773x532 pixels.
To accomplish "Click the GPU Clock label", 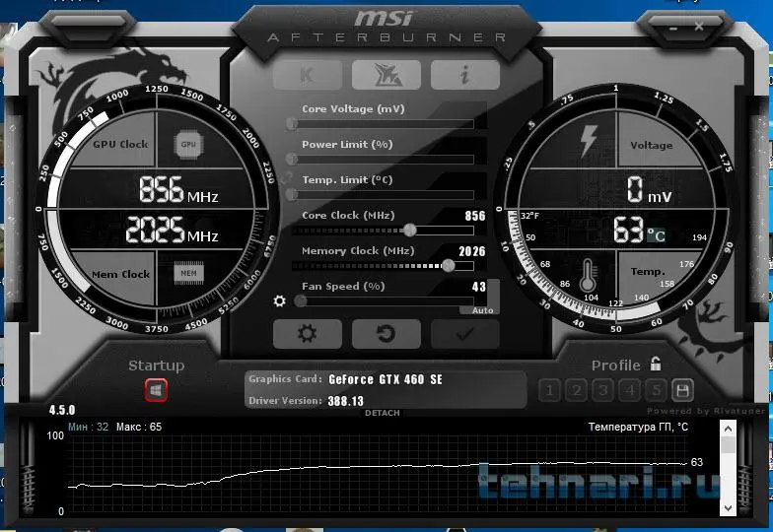I will 120,144.
